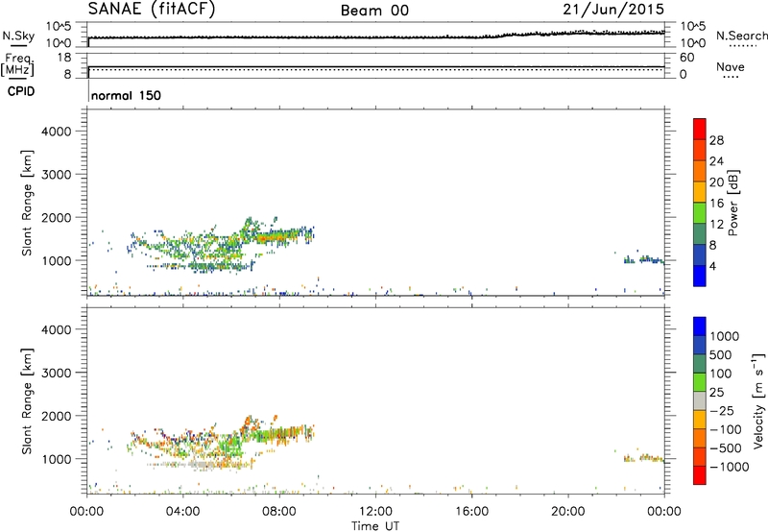Pick the grey −25 to 25 Velocity segment
This screenshot has width=768, height=532.
click(700, 400)
